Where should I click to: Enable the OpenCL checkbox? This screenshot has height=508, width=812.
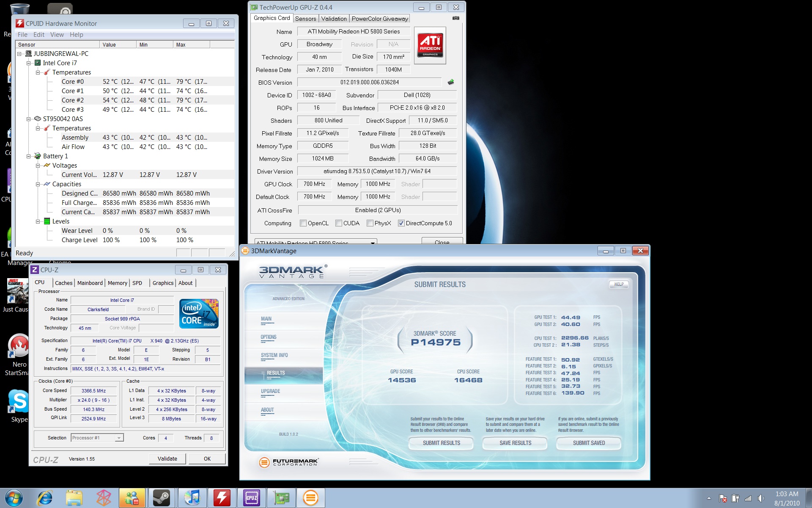click(303, 223)
